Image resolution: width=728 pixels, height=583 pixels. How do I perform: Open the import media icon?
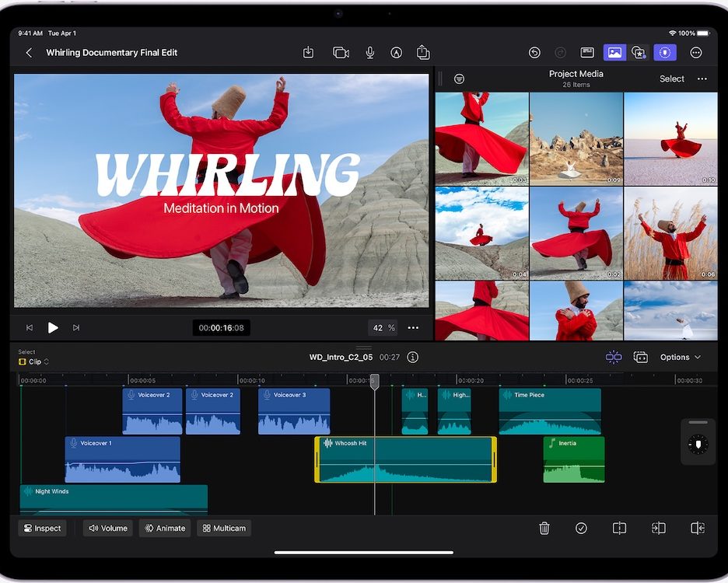pyautogui.click(x=308, y=52)
